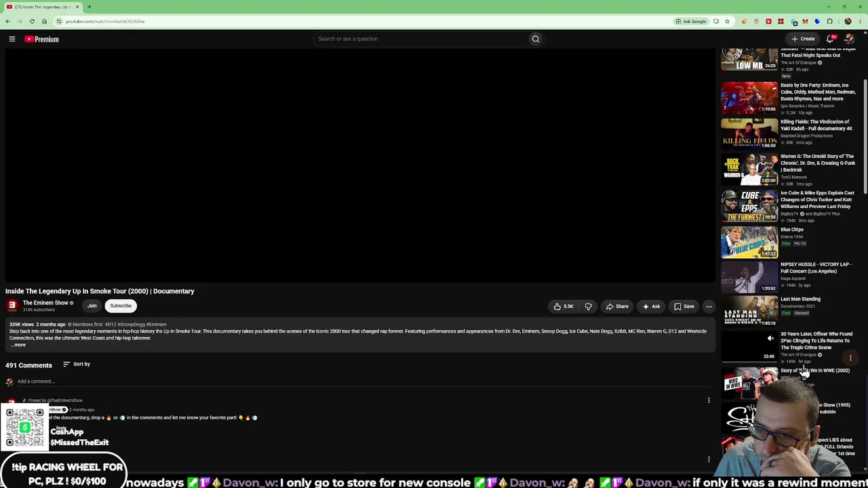
Task: Click 'Ice Cube & Mike Epps Explain' title
Action: click(x=817, y=200)
